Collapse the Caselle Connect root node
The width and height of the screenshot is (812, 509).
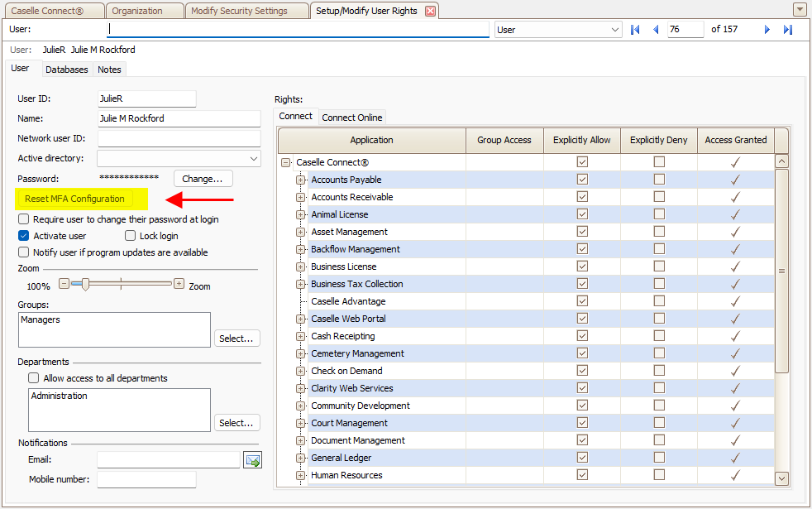[x=286, y=163]
